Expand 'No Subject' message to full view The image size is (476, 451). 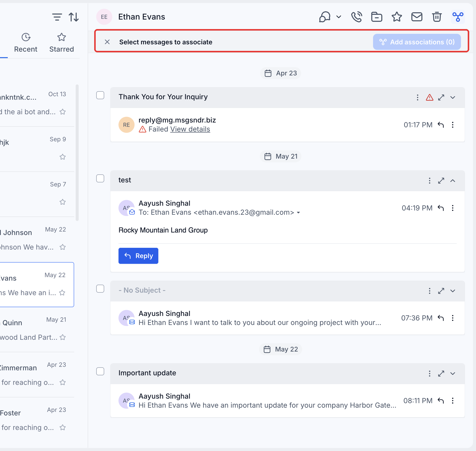[441, 291]
